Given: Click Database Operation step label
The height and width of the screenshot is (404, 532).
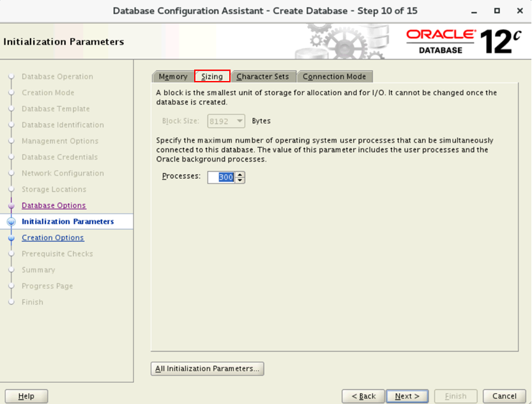Looking at the screenshot, I should pos(57,77).
